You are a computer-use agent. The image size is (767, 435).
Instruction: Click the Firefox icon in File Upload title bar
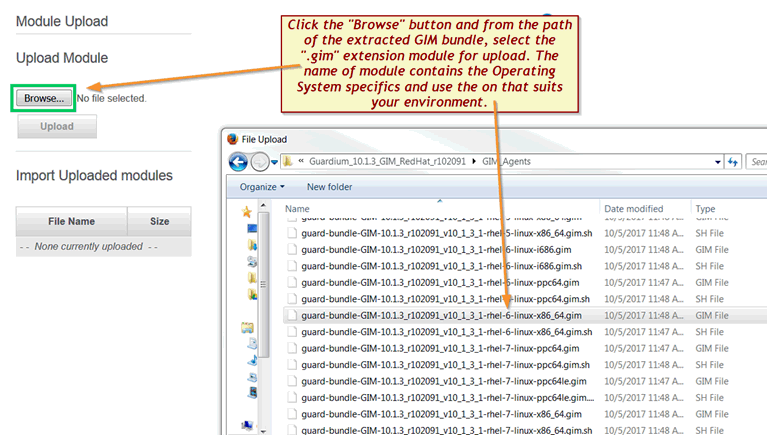[232, 139]
